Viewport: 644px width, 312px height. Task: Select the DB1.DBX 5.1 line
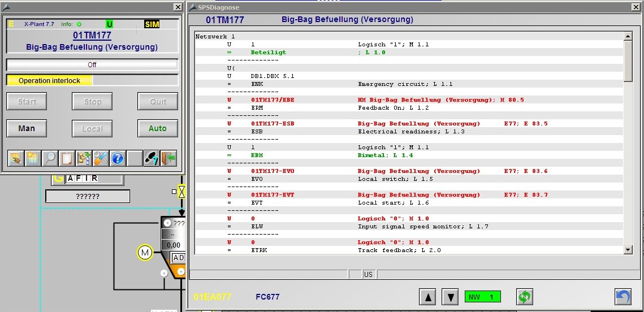pyautogui.click(x=409, y=76)
